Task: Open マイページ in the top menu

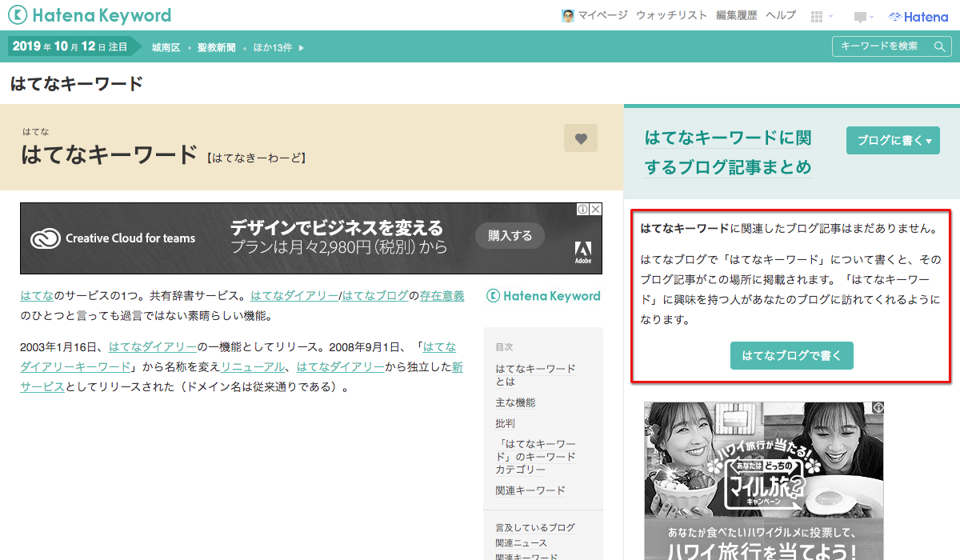Action: click(x=603, y=15)
